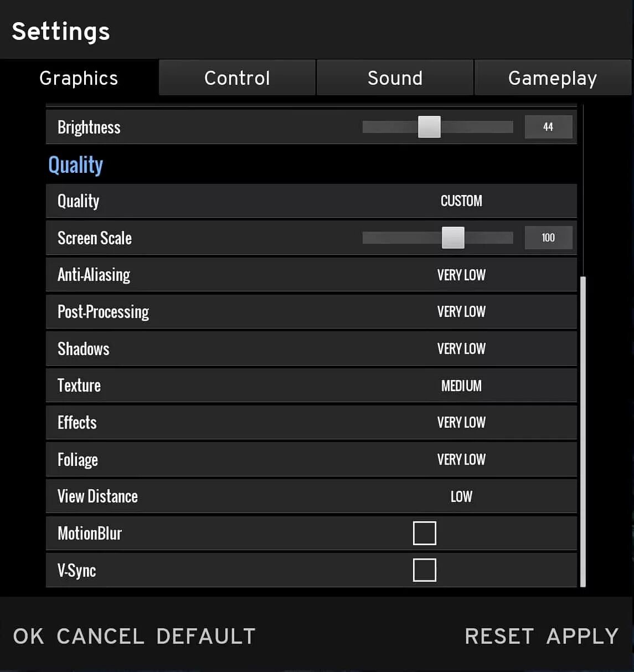Open the Foliage quality selector
This screenshot has width=634, height=672.
(461, 460)
